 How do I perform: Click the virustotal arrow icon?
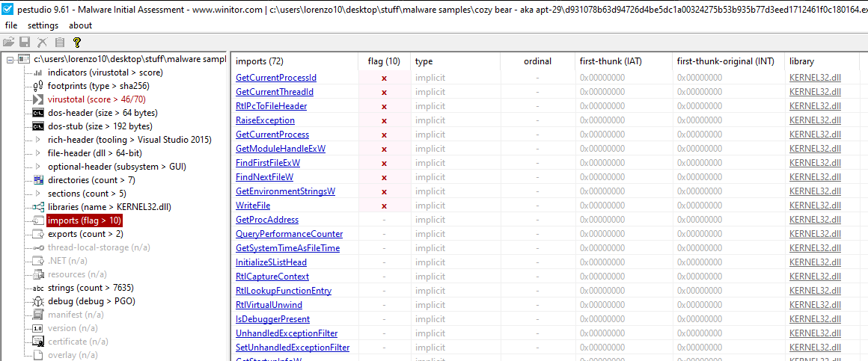coord(38,99)
